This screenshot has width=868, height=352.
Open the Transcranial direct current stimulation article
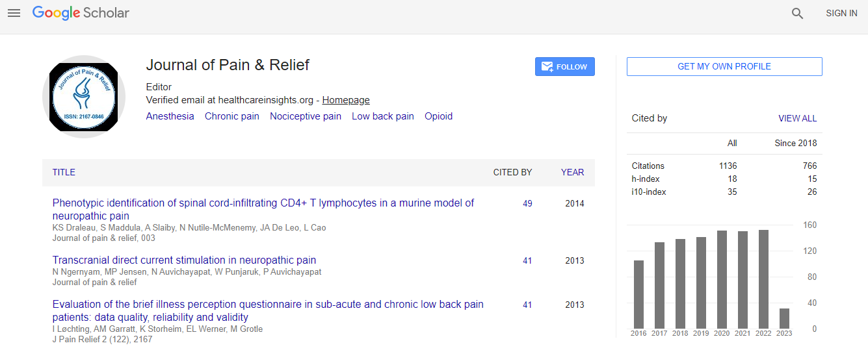[184, 260]
